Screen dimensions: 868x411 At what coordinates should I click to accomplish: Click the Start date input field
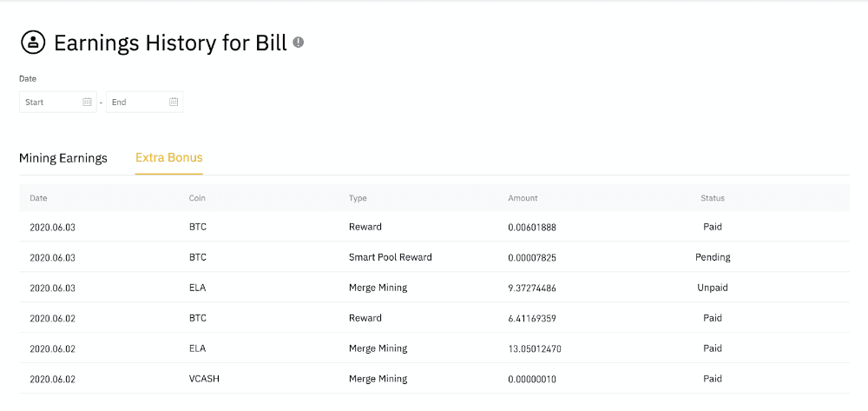pyautogui.click(x=58, y=102)
